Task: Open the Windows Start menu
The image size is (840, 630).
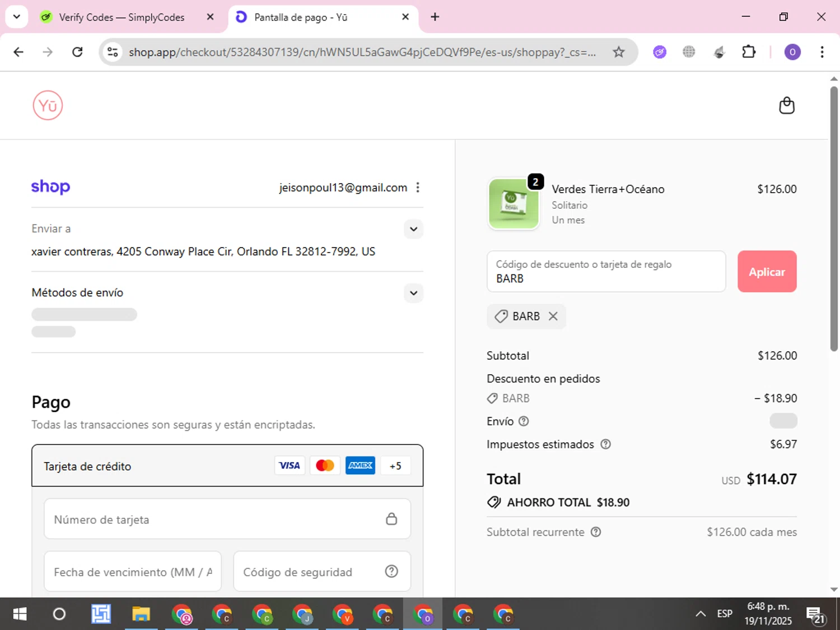Action: (x=20, y=614)
